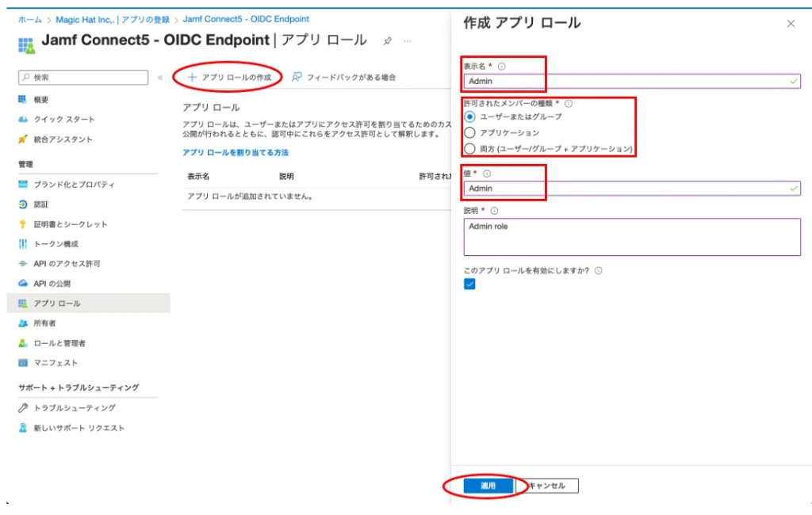This screenshot has height=515, width=812.
Task: Open the アプリ ロールを割り当てる方法 link
Action: (236, 152)
